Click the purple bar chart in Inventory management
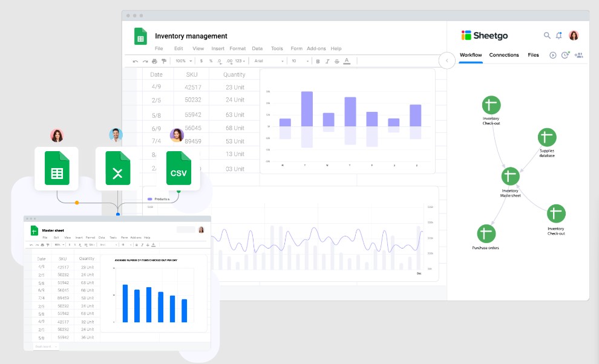Image resolution: width=599 pixels, height=364 pixels. coord(347,122)
